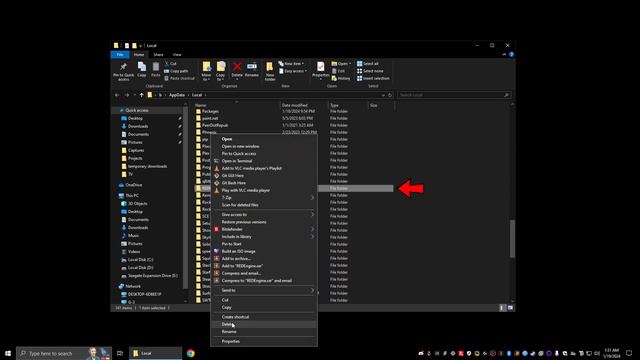Click Copy path in the ribbon
640x360 pixels.
pos(176,71)
